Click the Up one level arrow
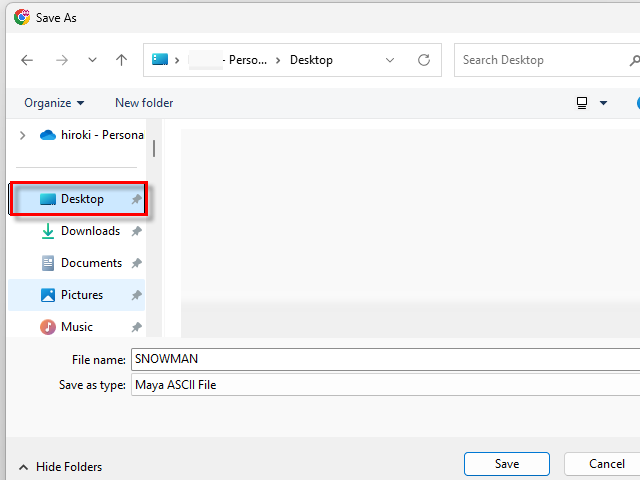The height and width of the screenshot is (480, 640). coord(121,60)
